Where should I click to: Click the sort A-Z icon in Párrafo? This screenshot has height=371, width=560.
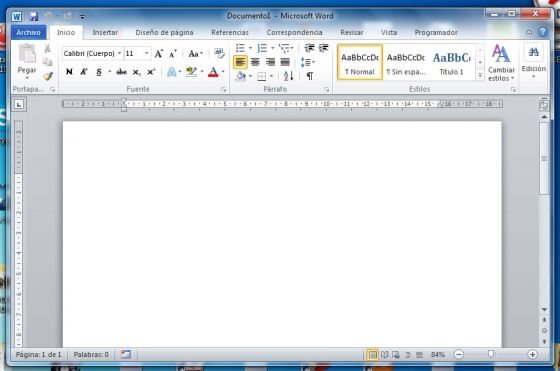click(x=288, y=76)
